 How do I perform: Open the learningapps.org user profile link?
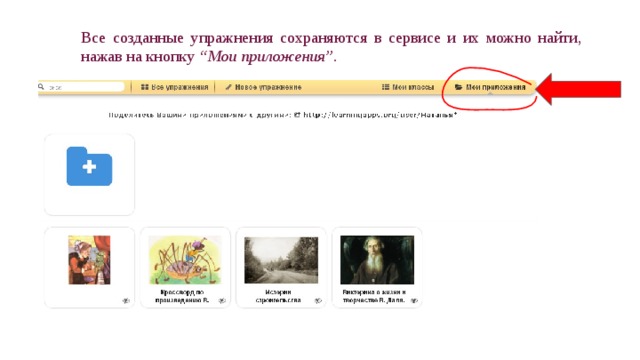(x=380, y=115)
